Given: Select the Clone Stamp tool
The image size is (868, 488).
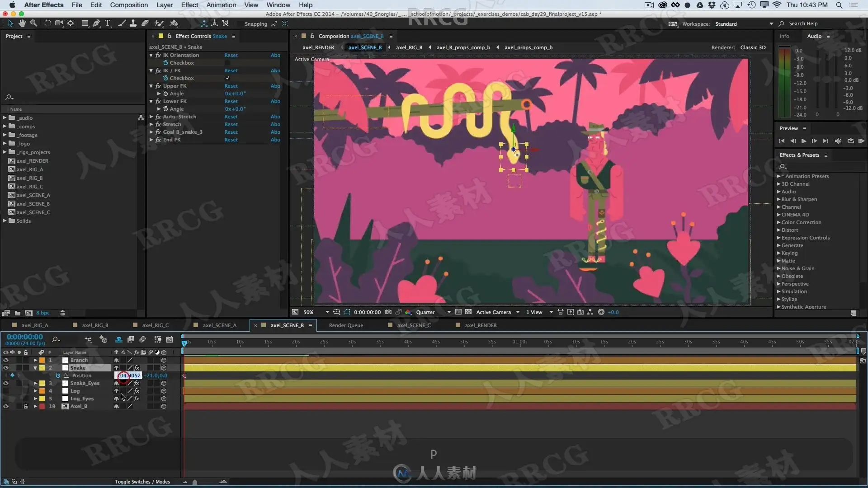Looking at the screenshot, I should click(x=133, y=23).
